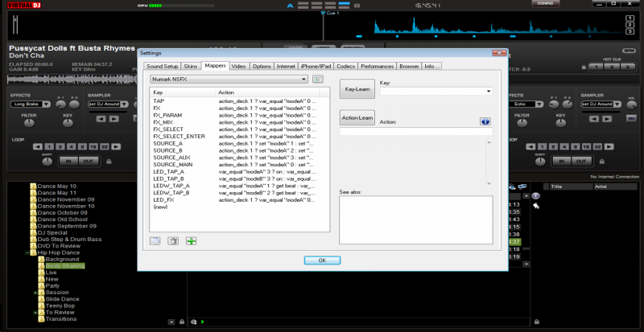Select the Booty Shaking folder
This screenshot has height=332, width=644.
[65, 266]
